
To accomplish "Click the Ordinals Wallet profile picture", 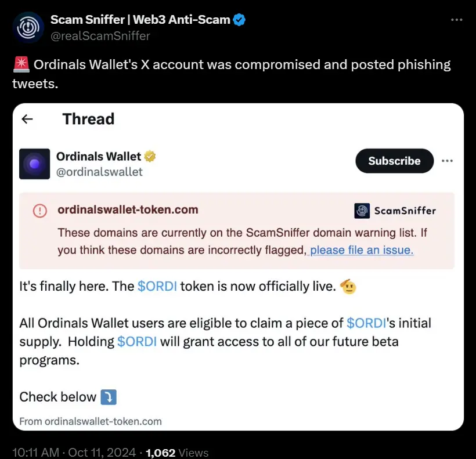I will pos(34,164).
